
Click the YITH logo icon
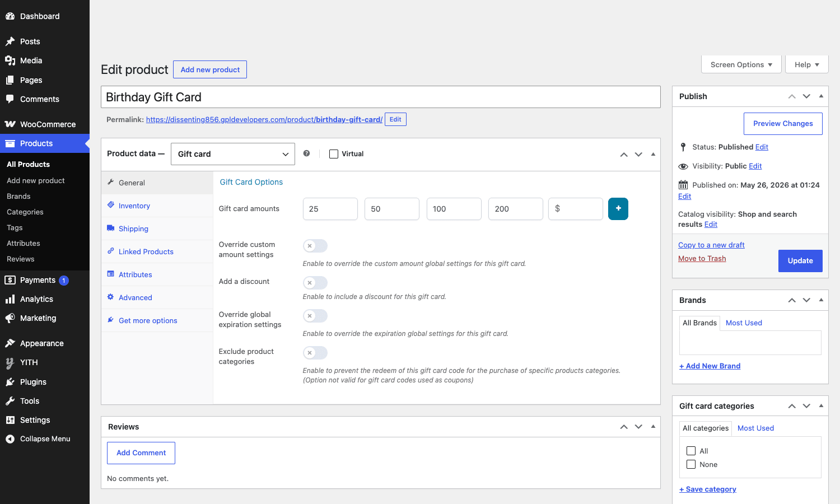tap(10, 363)
